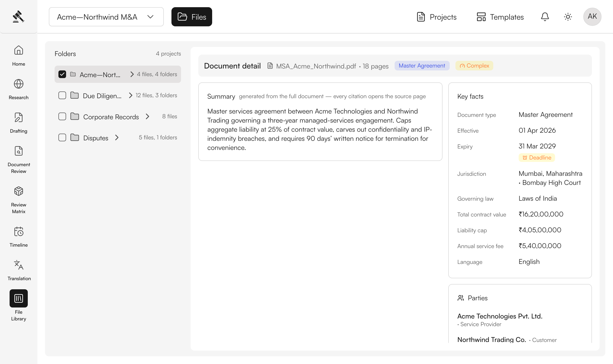
Task: Click the 01 Apr 2026 effective date
Action: coord(537,130)
